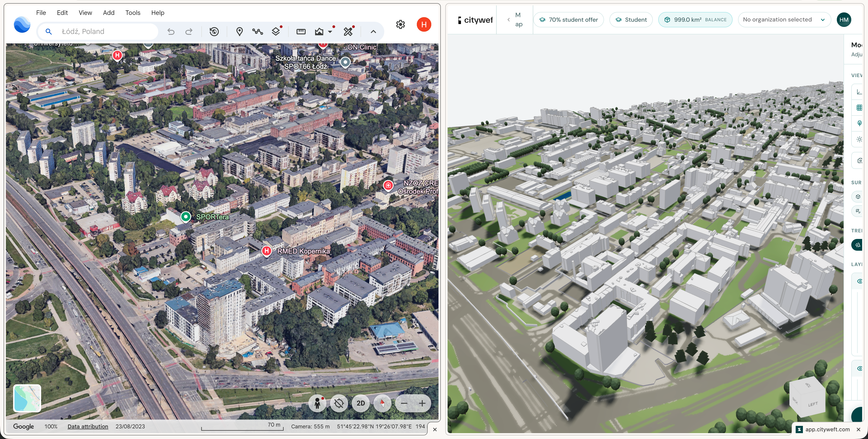Open the red H account avatar
The width and height of the screenshot is (868, 439).
424,24
